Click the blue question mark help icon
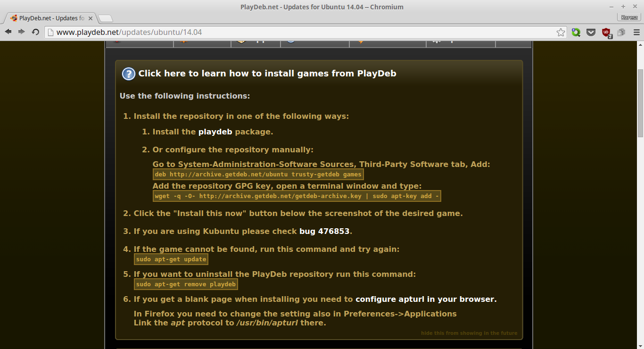The image size is (644, 349). pos(128,74)
